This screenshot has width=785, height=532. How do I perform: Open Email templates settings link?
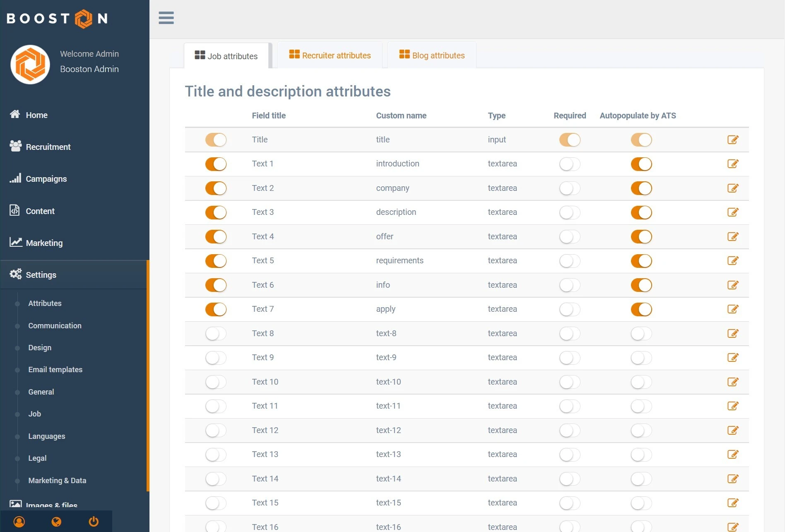coord(55,370)
